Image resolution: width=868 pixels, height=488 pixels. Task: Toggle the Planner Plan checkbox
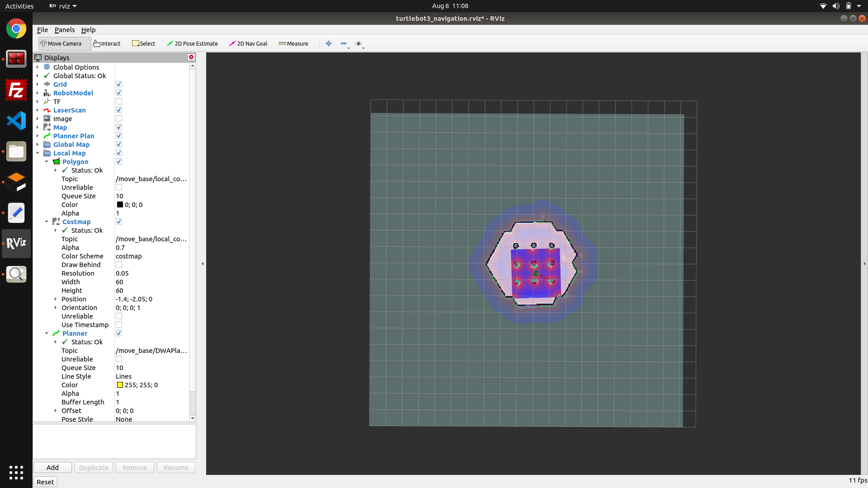click(119, 136)
